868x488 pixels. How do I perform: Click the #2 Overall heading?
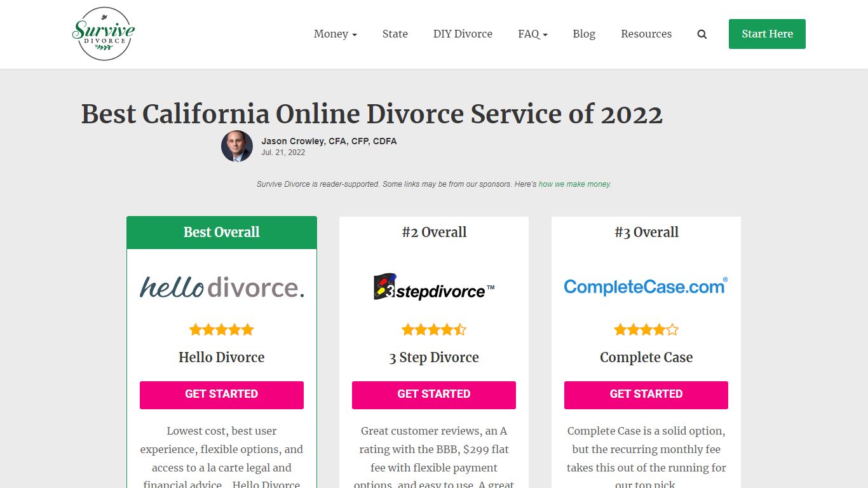pos(434,232)
